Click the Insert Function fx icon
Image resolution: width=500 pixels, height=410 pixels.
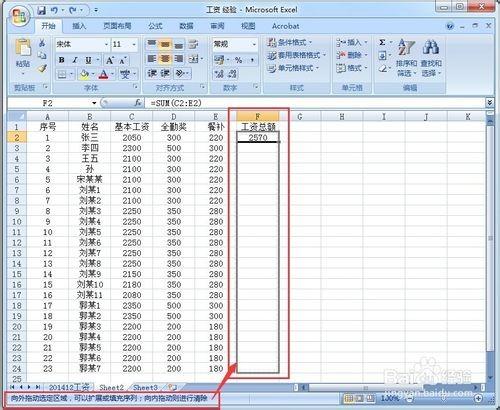138,103
